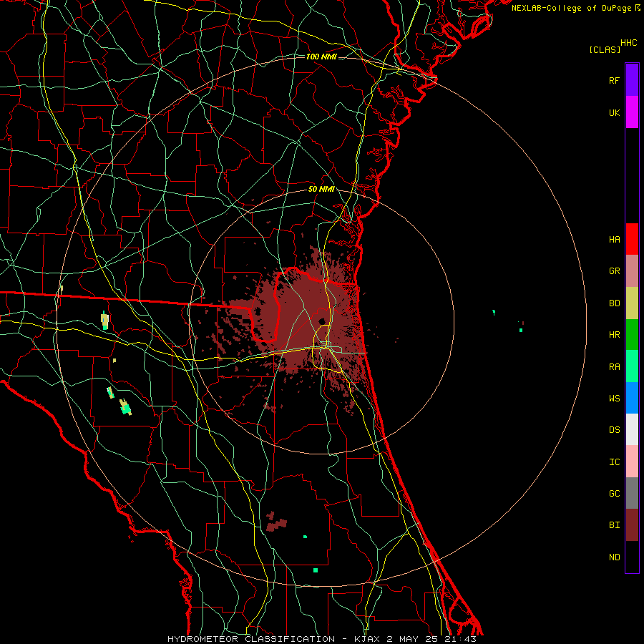Click the BI brown legend swatch

(632, 525)
